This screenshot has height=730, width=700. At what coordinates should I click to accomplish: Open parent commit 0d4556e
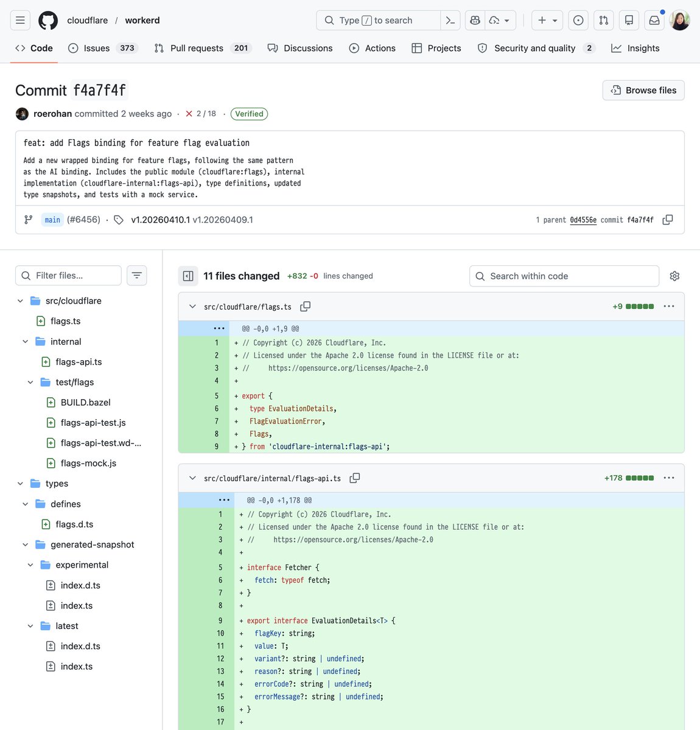(x=583, y=220)
